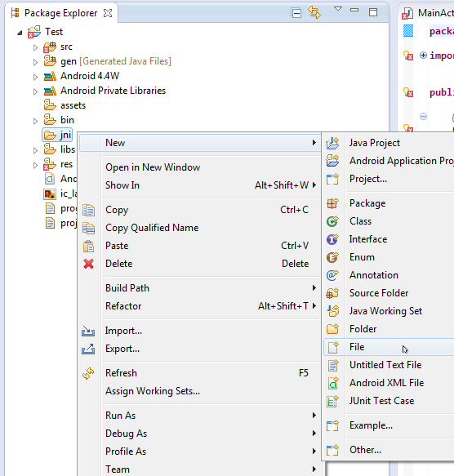
Task: Select the Enum icon in the New submenu
Action: pyautogui.click(x=332, y=257)
